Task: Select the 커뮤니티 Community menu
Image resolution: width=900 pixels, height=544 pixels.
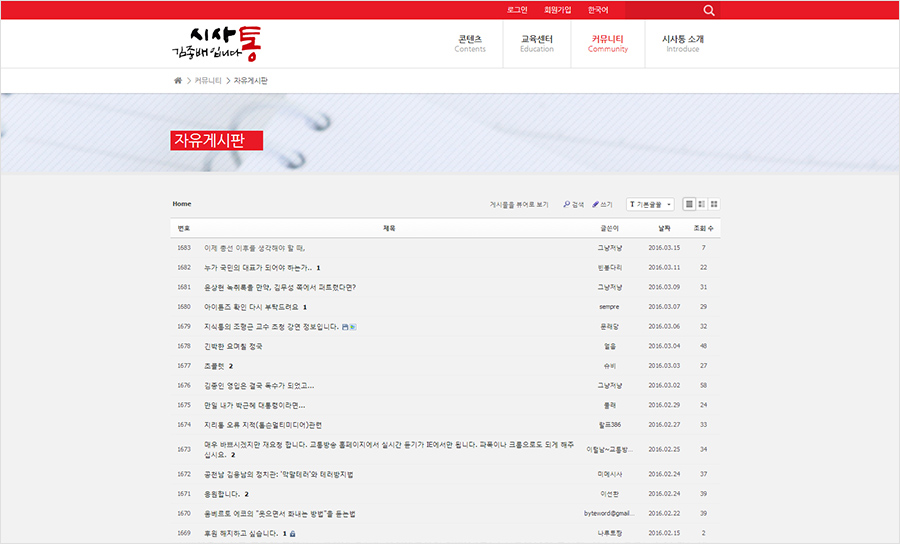Action: (607, 43)
